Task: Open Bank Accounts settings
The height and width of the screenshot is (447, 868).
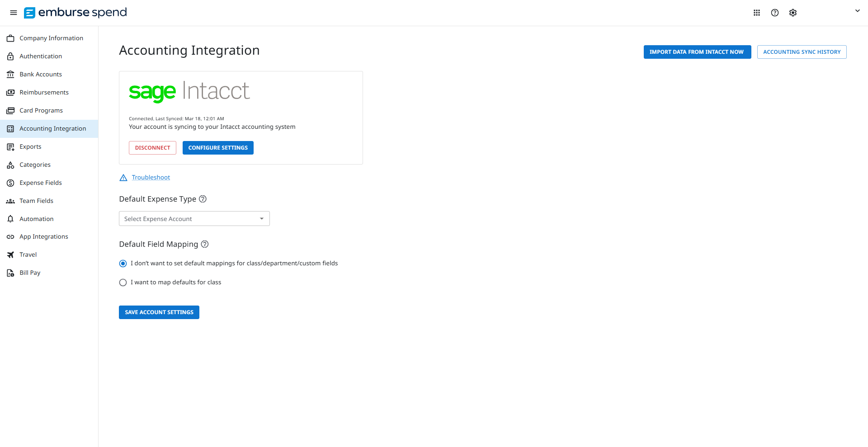Action: (41, 74)
